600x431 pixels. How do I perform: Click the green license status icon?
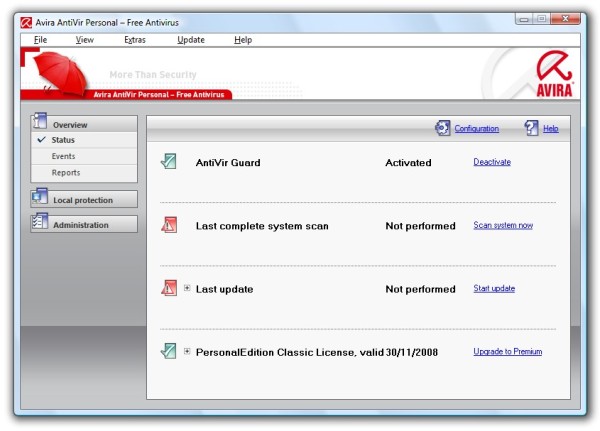point(169,352)
